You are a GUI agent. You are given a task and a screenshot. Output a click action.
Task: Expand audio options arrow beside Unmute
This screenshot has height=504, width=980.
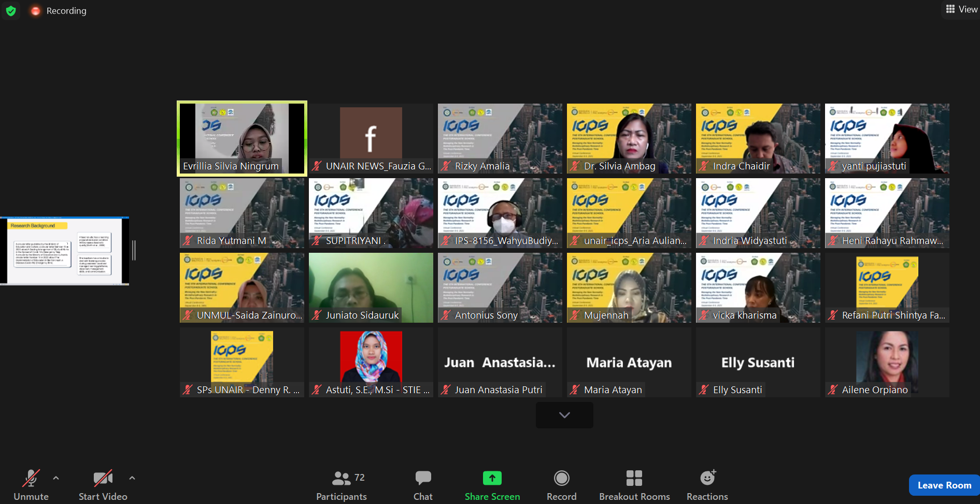tap(56, 478)
